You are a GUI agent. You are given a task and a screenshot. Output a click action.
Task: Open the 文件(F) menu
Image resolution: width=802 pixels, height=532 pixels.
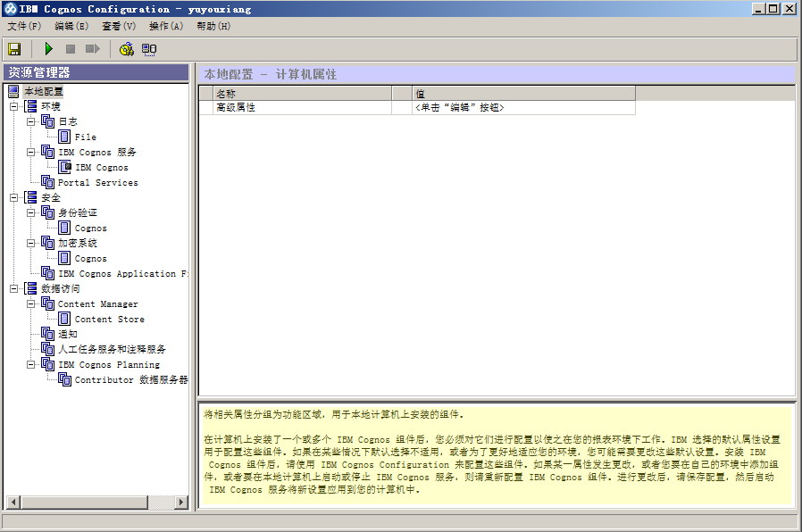(24, 26)
